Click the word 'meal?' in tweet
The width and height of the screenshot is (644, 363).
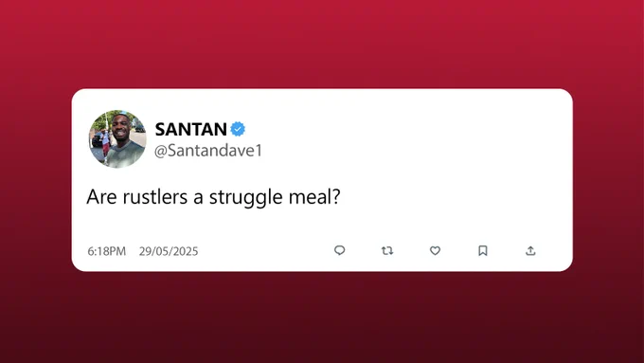point(314,196)
